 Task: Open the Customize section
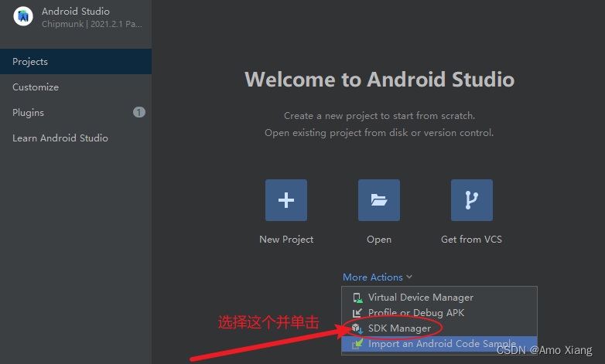(x=76, y=87)
